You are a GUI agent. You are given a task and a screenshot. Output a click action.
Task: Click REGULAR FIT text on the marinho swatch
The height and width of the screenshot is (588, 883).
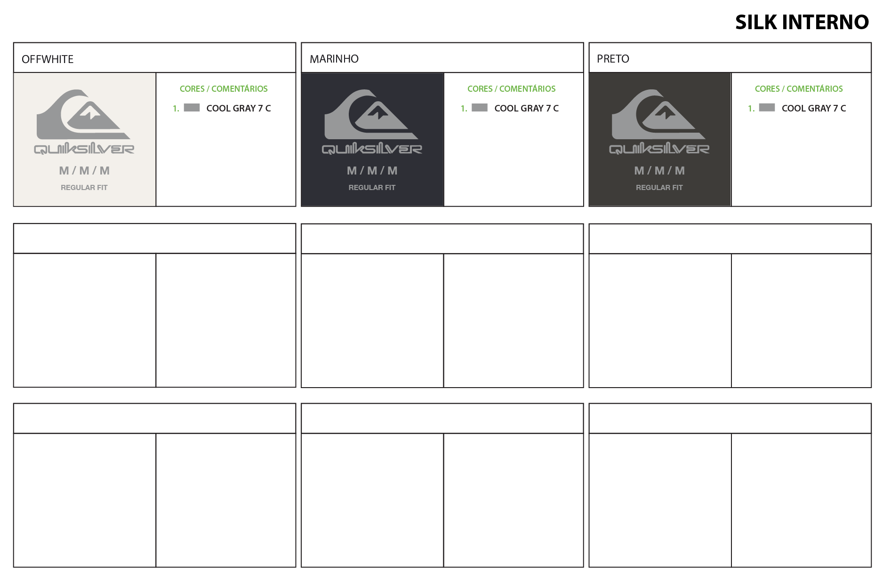coord(372,187)
